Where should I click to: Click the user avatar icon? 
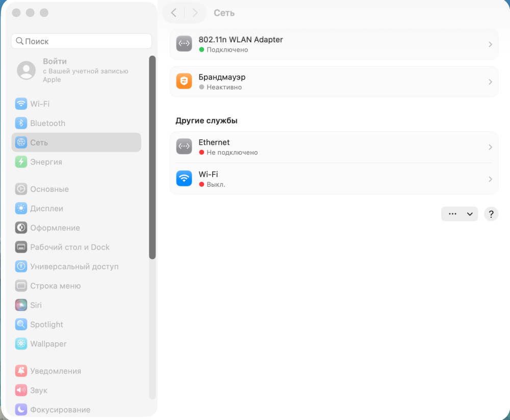(27, 70)
